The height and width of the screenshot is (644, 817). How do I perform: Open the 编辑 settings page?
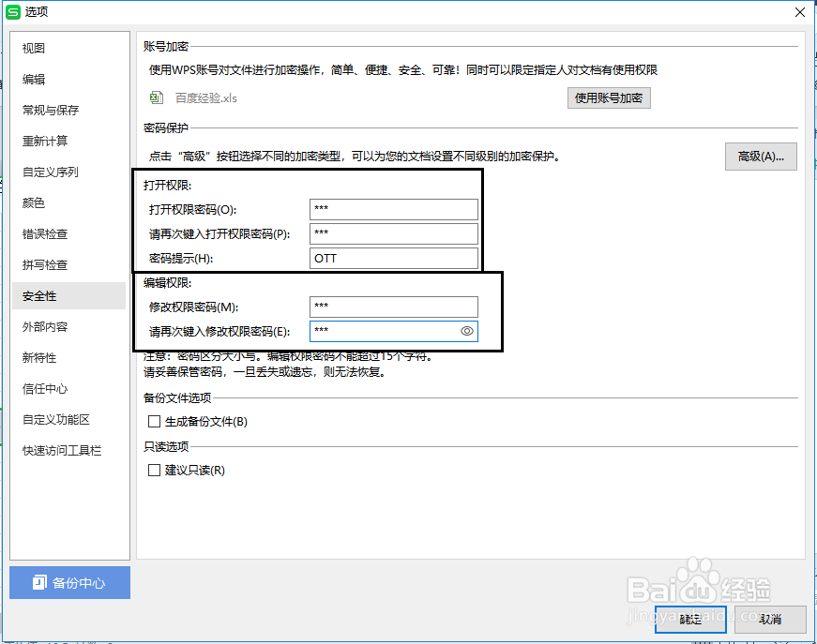pyautogui.click(x=32, y=79)
